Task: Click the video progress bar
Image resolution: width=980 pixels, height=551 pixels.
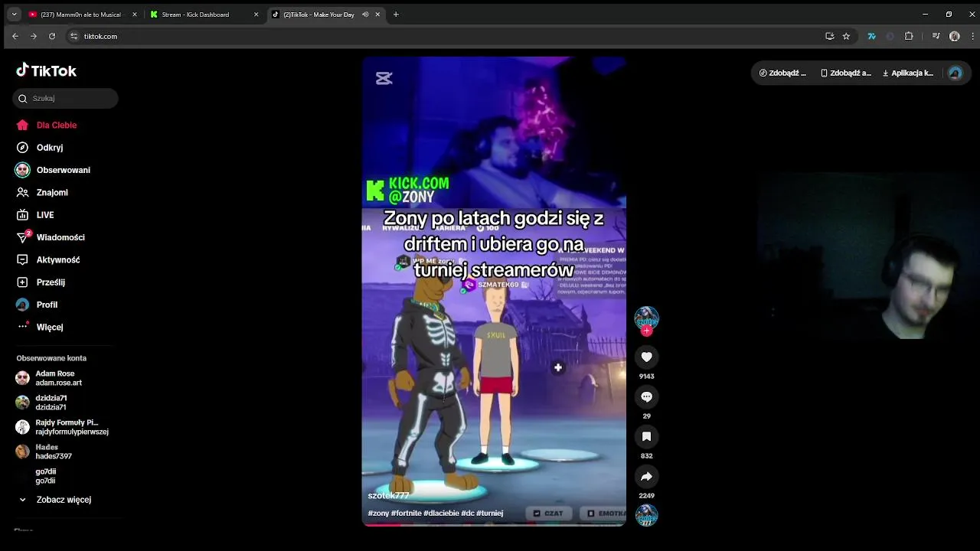Action: point(494,524)
